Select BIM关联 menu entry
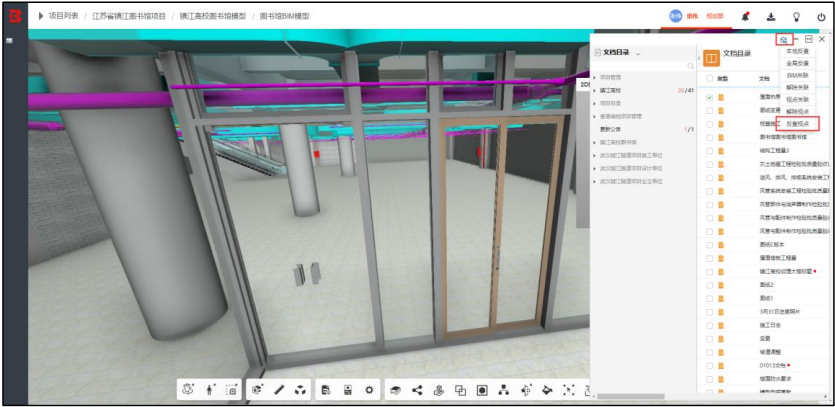This screenshot has height=407, width=835. pos(797,76)
